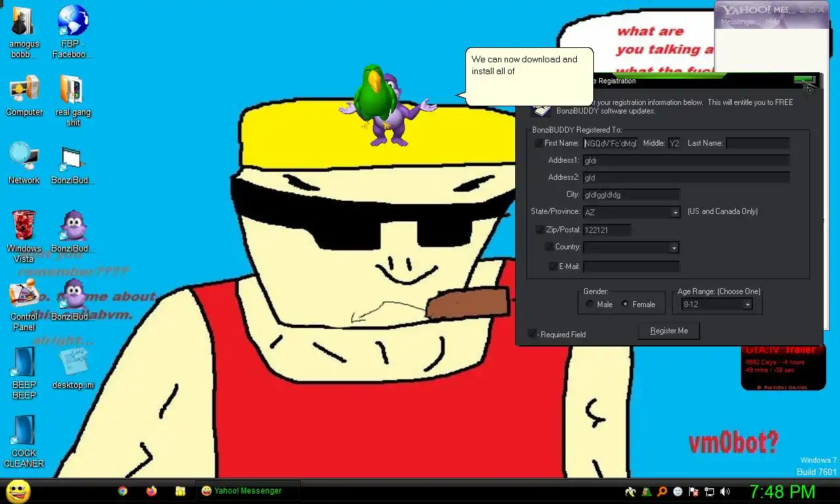
Task: Select the Male gender radio button
Action: [590, 304]
